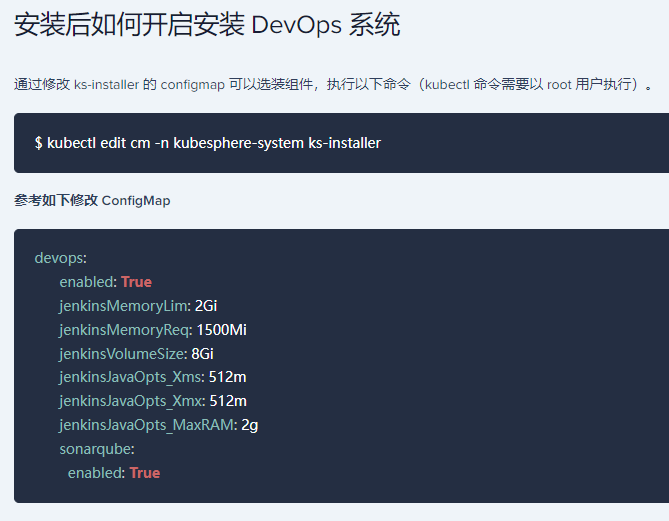Click the 'jenkinsJavaOpts_MaxRAM: 2g' line
This screenshot has width=669, height=521.
(x=159, y=425)
